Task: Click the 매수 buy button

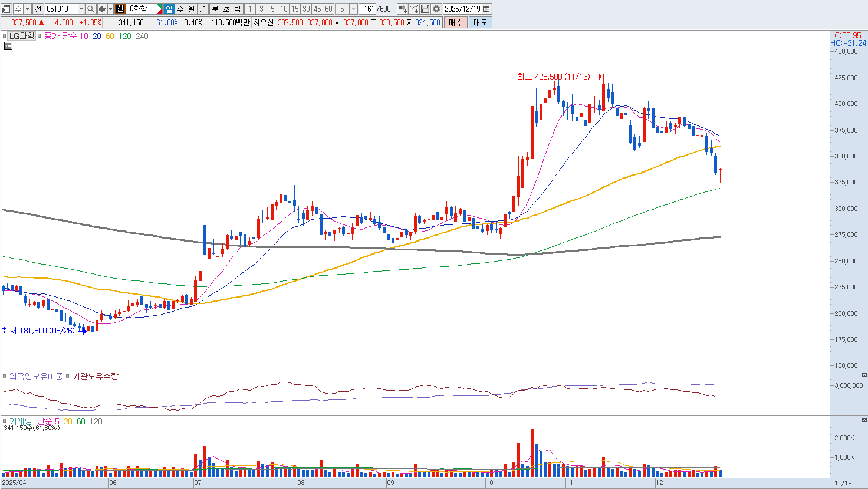Action: point(455,22)
